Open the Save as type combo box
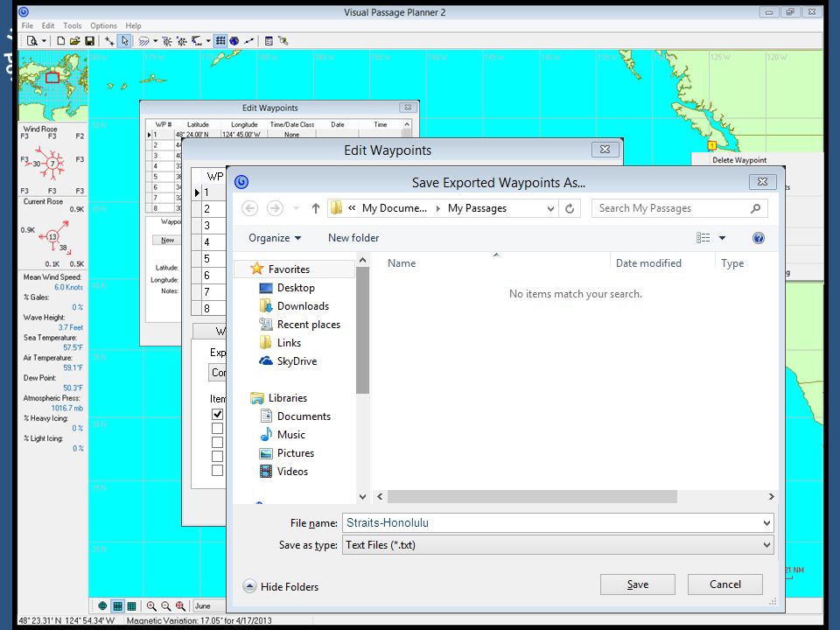 click(x=557, y=545)
